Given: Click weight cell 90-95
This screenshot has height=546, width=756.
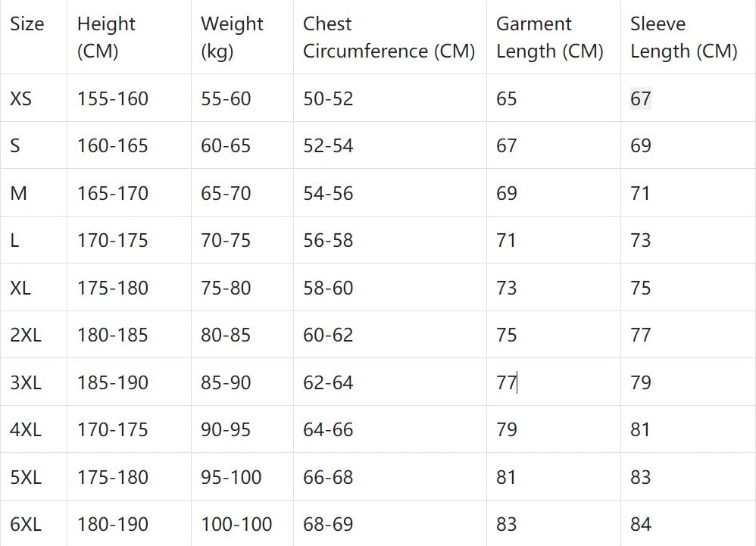Looking at the screenshot, I should (x=226, y=429).
